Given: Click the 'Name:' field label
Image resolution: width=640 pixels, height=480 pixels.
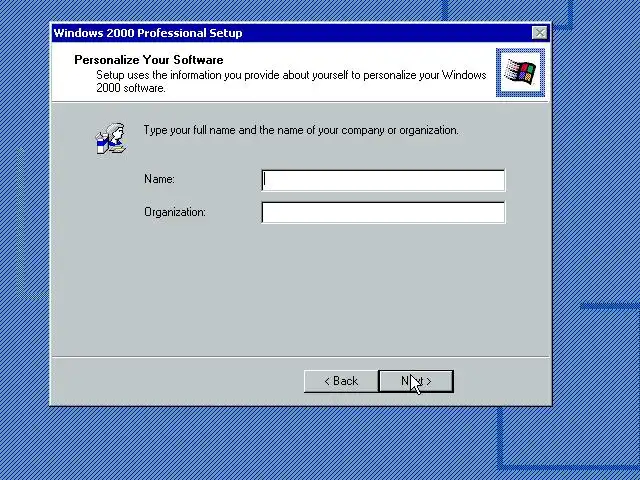Looking at the screenshot, I should (159, 179).
